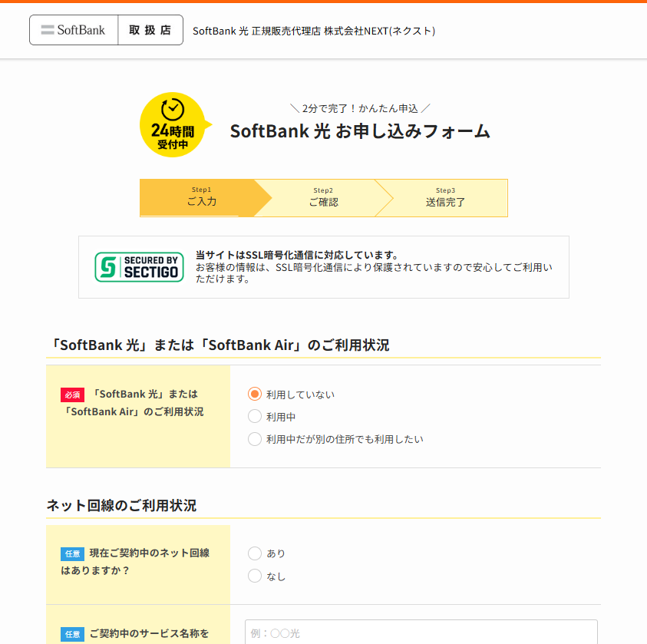This screenshot has width=647, height=644.
Task: Go to Step2 ご確認
Action: (323, 198)
